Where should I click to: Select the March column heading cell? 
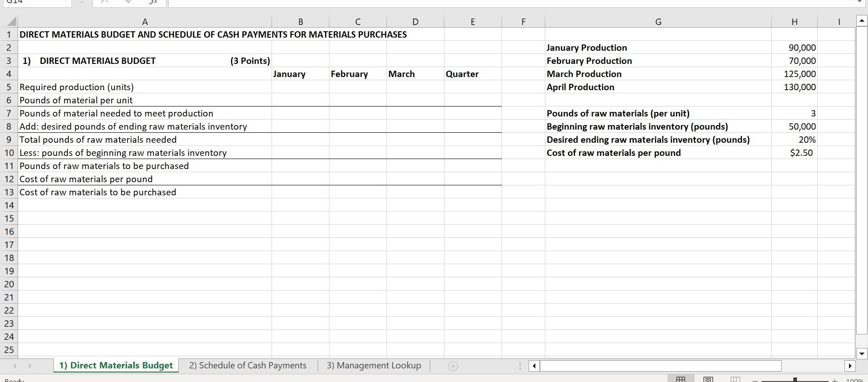(415, 74)
